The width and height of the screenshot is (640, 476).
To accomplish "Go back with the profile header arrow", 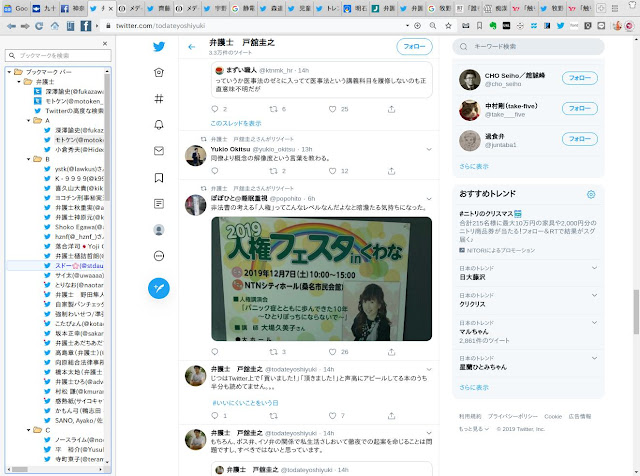I will click(x=191, y=47).
